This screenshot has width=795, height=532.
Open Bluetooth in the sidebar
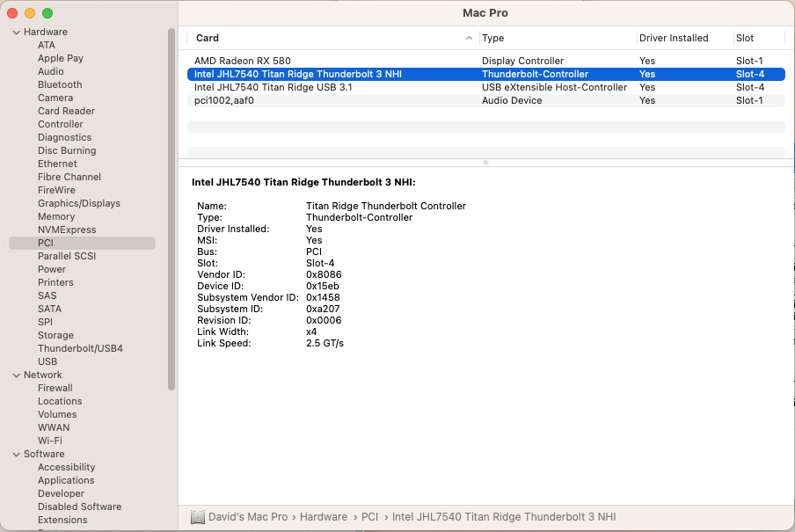(x=60, y=84)
